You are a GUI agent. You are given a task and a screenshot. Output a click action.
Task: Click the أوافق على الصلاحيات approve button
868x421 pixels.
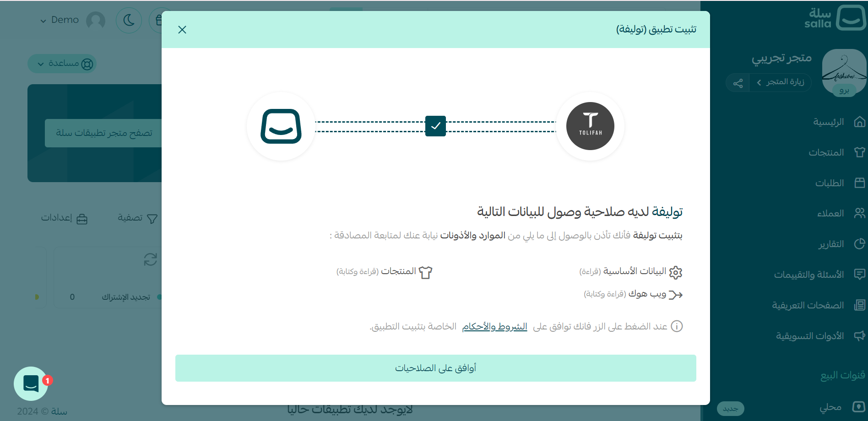coord(435,368)
